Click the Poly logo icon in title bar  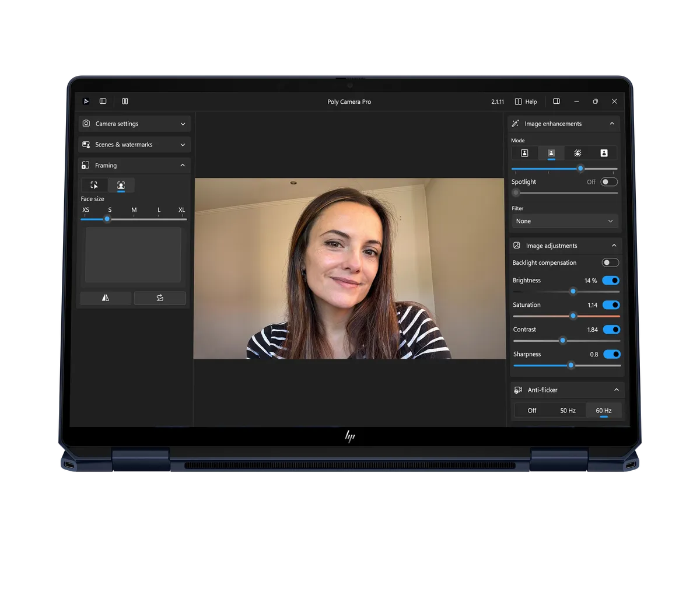[86, 101]
